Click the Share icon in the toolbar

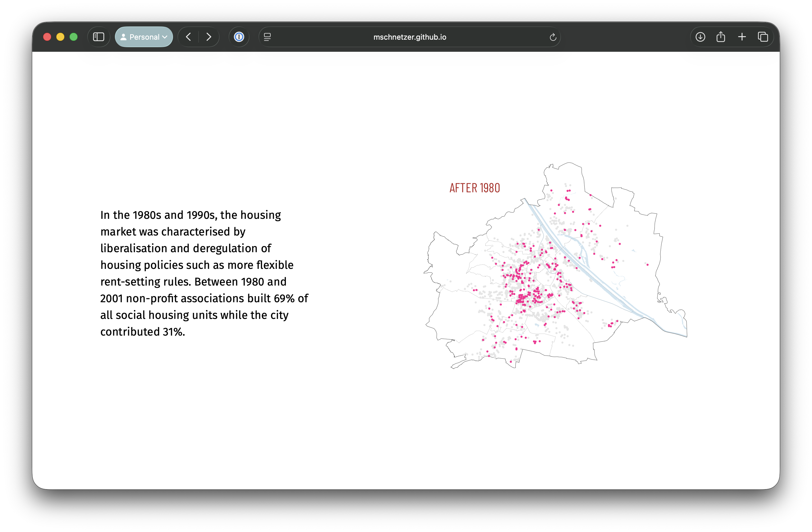(x=721, y=37)
